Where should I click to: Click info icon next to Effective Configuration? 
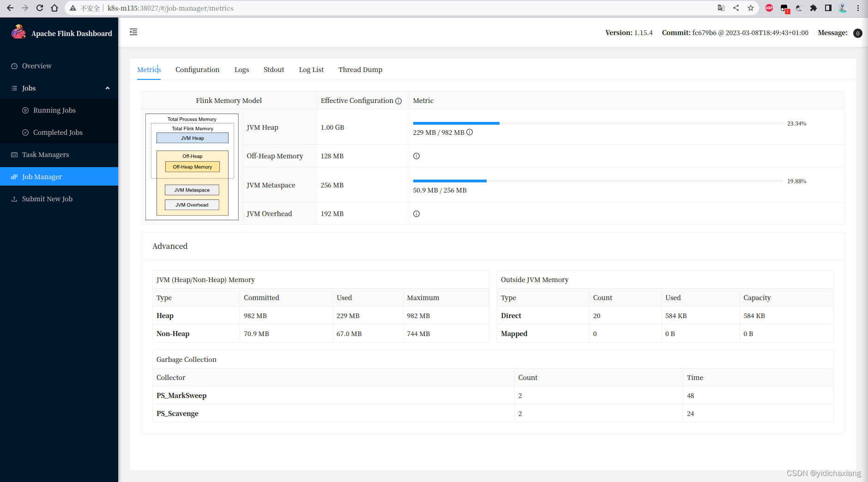point(398,101)
